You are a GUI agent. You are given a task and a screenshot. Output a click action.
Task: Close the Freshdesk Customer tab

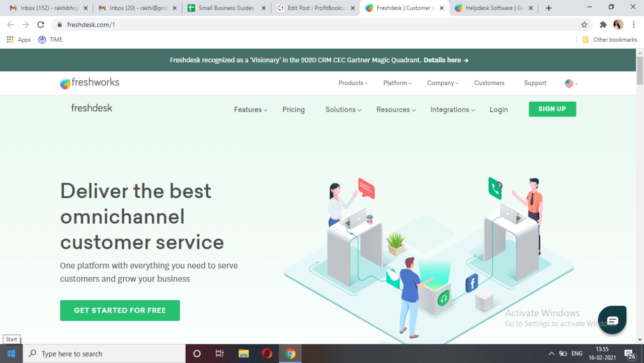[442, 8]
